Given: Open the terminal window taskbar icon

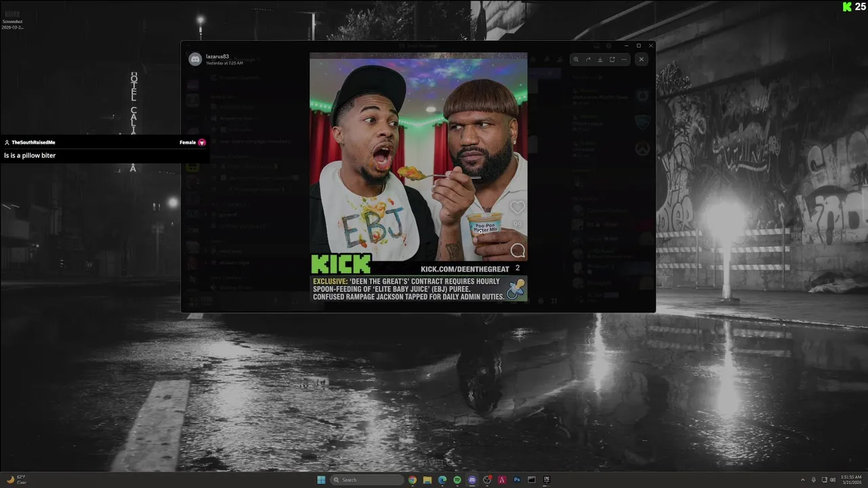Looking at the screenshot, I should pyautogui.click(x=532, y=480).
